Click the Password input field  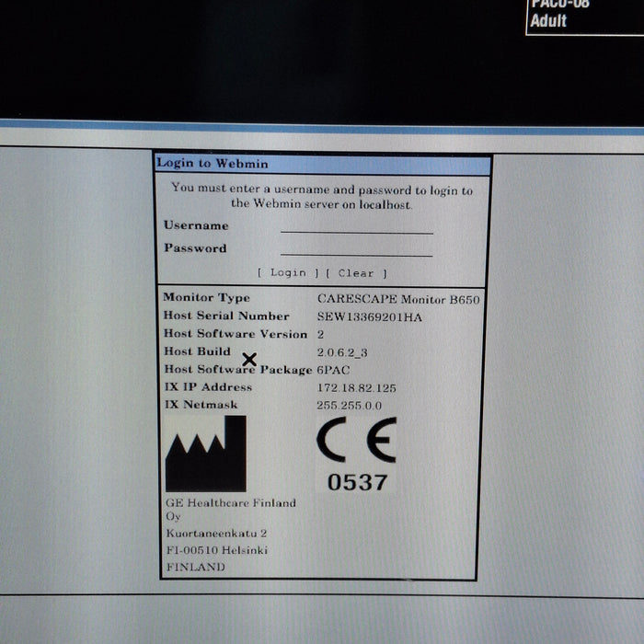coord(357,249)
